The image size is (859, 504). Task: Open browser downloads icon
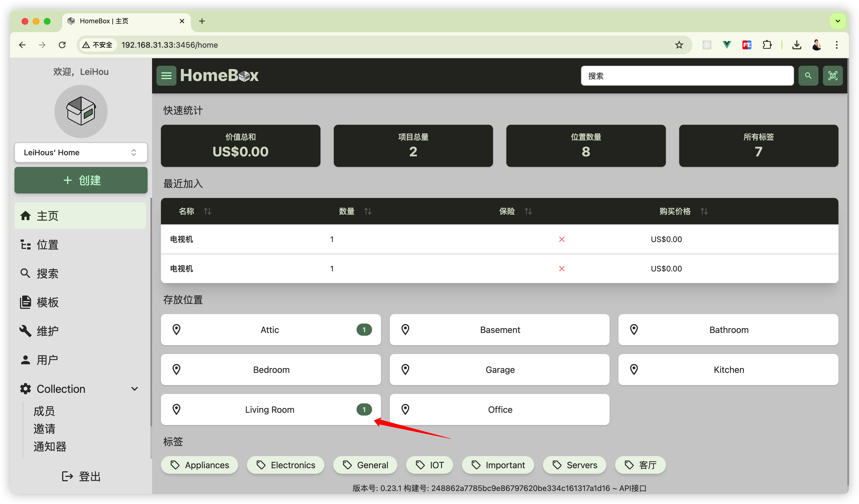point(797,45)
